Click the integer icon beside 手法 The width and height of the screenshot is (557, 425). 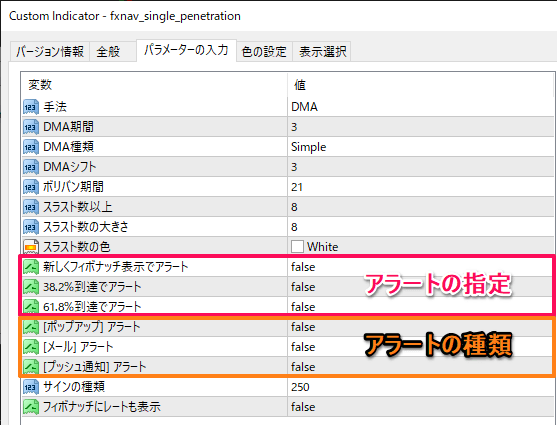coord(31,107)
